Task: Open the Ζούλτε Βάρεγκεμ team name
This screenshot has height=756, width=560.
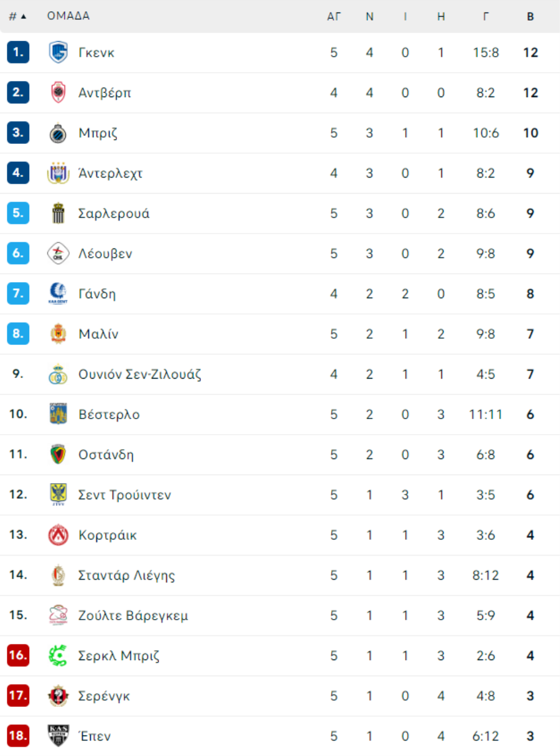Action: tap(133, 616)
